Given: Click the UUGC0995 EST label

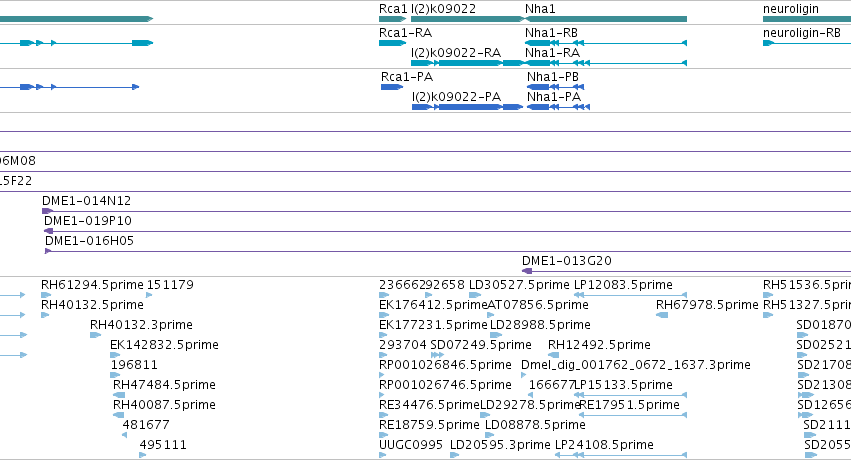Looking at the screenshot, I should point(411,445).
